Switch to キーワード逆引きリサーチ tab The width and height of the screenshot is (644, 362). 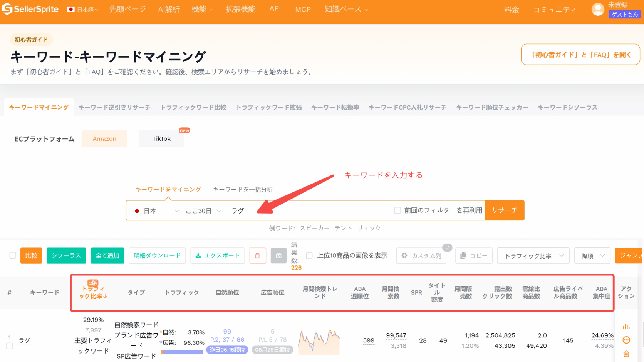(114, 107)
